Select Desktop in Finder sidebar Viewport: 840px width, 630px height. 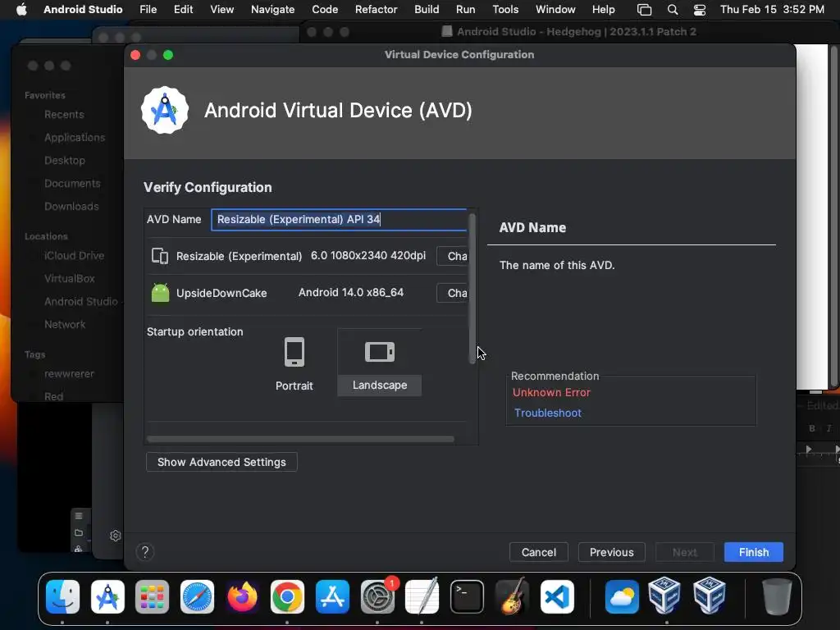click(65, 160)
